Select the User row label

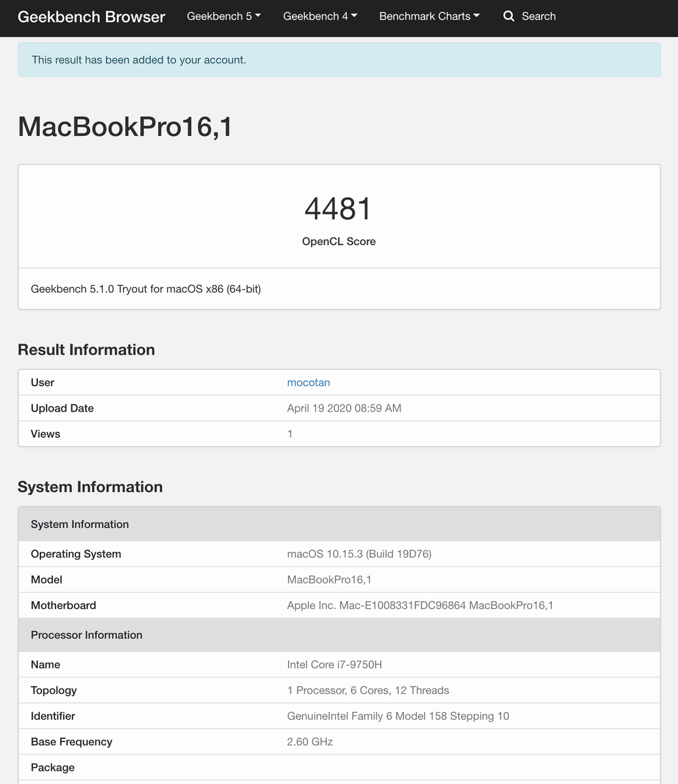(42, 382)
